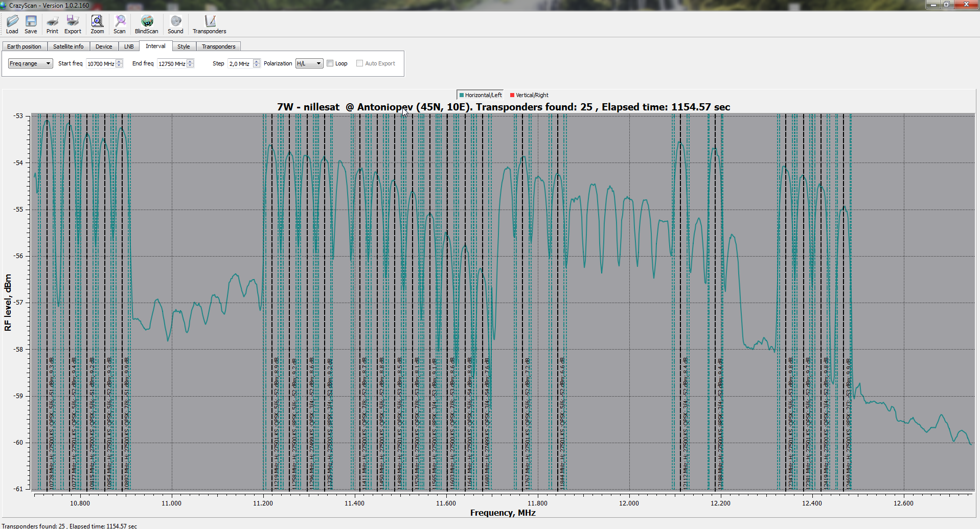Click the Start freq input field
Image resolution: width=980 pixels, height=529 pixels.
[x=101, y=63]
